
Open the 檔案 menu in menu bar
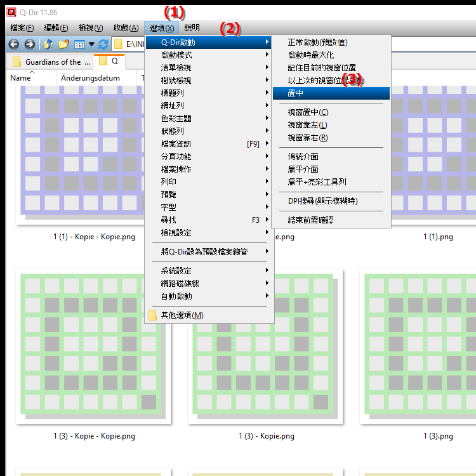click(x=22, y=28)
